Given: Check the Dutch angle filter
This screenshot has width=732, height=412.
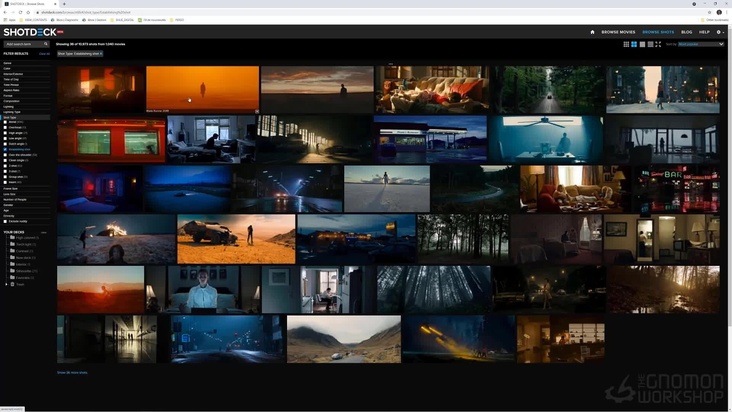Looking at the screenshot, I should pyautogui.click(x=6, y=144).
